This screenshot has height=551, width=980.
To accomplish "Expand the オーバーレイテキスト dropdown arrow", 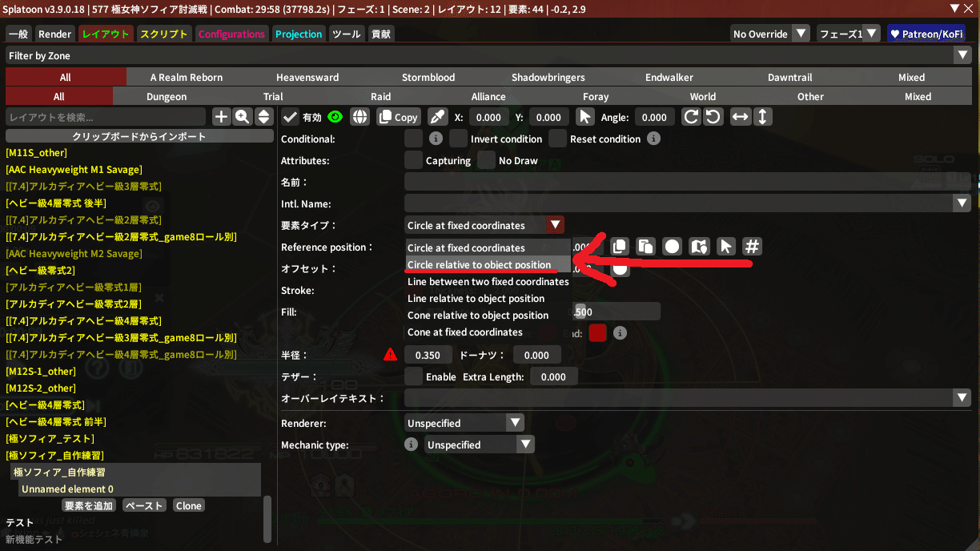I will [962, 398].
